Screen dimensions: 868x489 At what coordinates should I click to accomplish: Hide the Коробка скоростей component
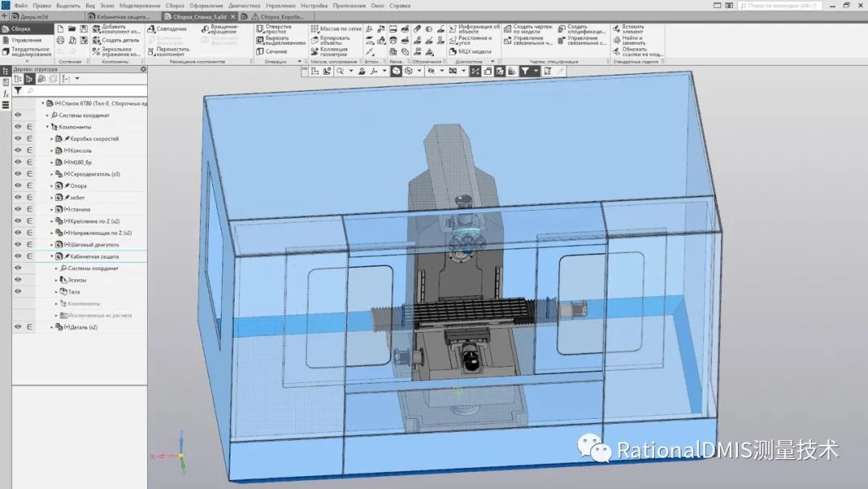click(x=18, y=141)
